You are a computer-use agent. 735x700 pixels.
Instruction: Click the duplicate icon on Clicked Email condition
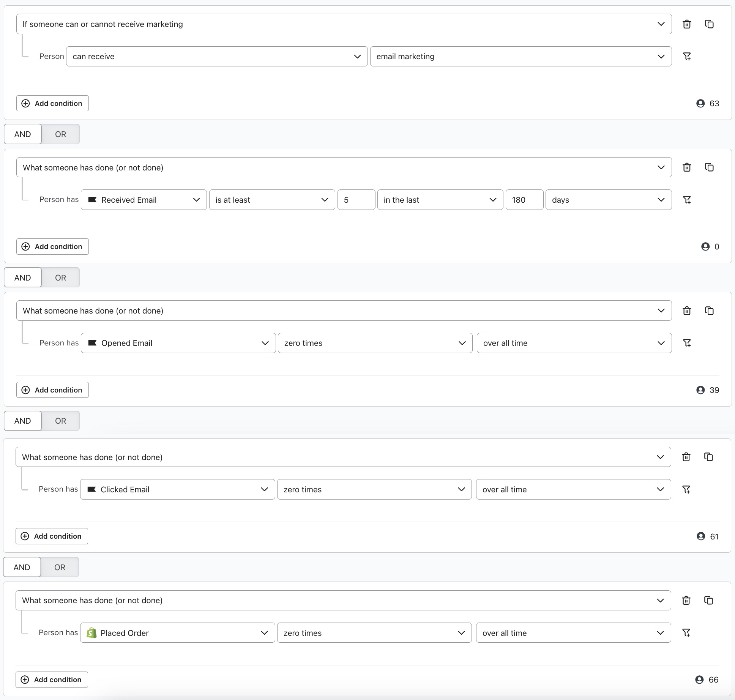(x=709, y=457)
